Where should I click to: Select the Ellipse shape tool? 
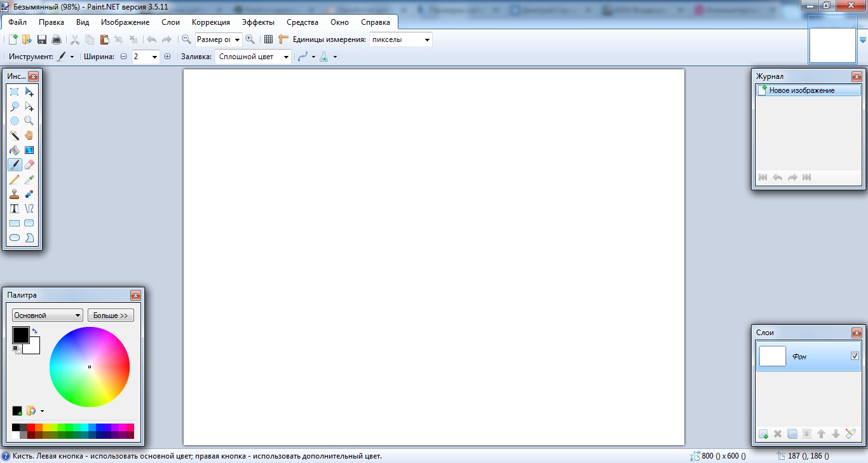[x=14, y=238]
